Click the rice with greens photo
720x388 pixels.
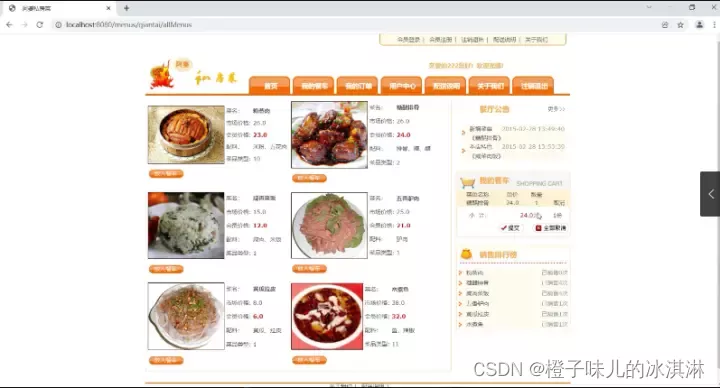[186, 225]
